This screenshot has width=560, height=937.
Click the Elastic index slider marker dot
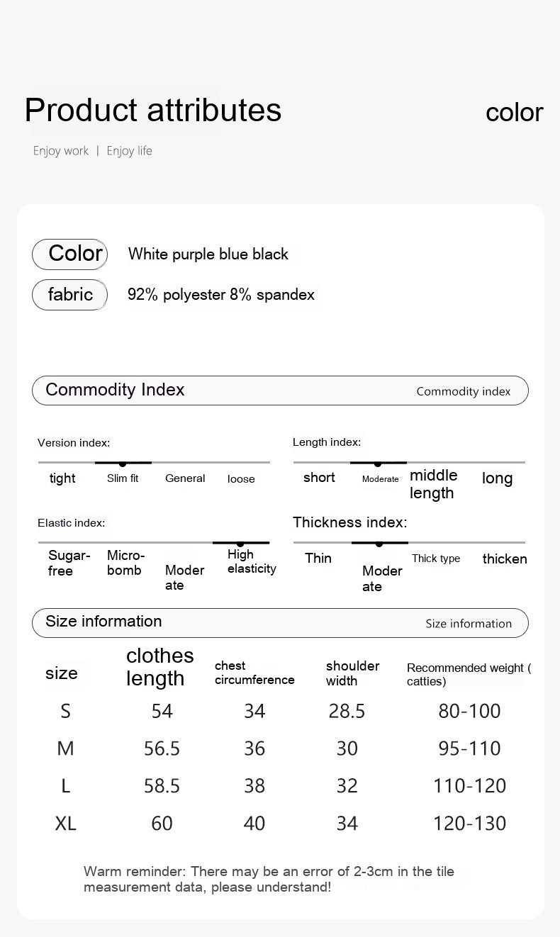coord(240,544)
